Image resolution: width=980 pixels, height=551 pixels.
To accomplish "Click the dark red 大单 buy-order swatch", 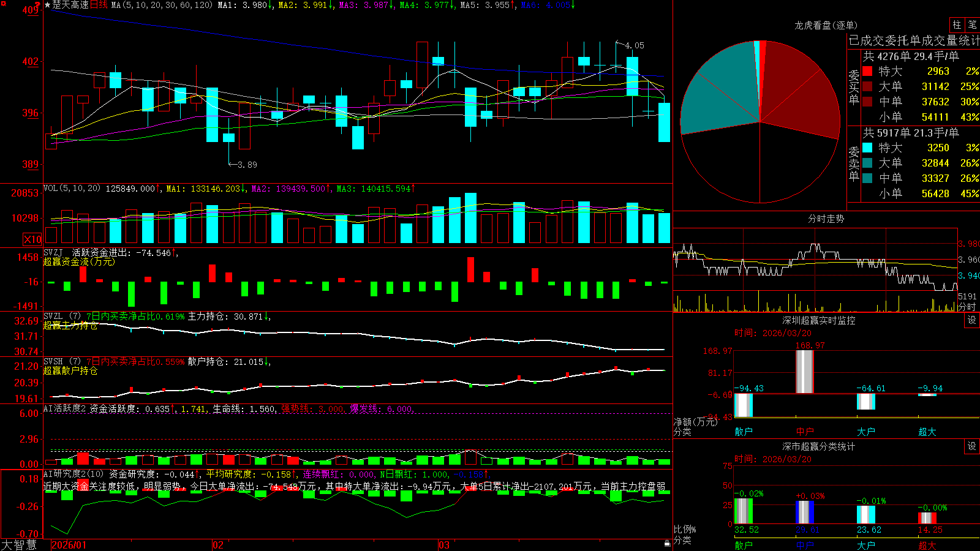I will (x=867, y=86).
